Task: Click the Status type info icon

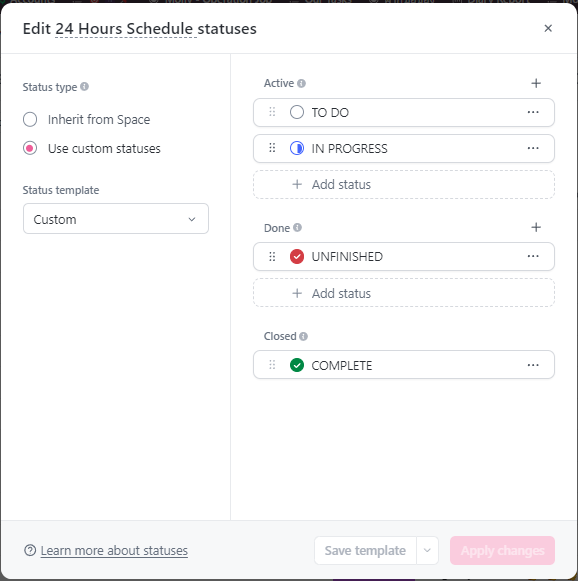Action: point(84,86)
